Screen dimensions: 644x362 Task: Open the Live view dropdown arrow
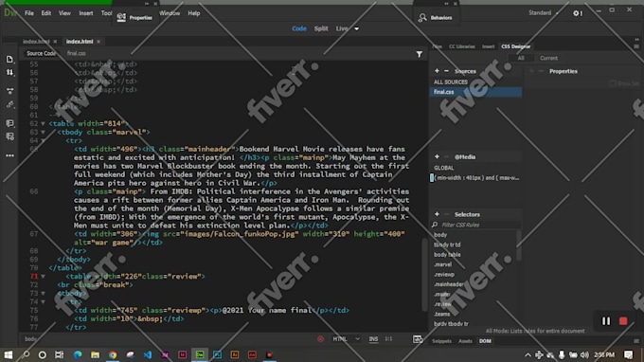coord(356,28)
